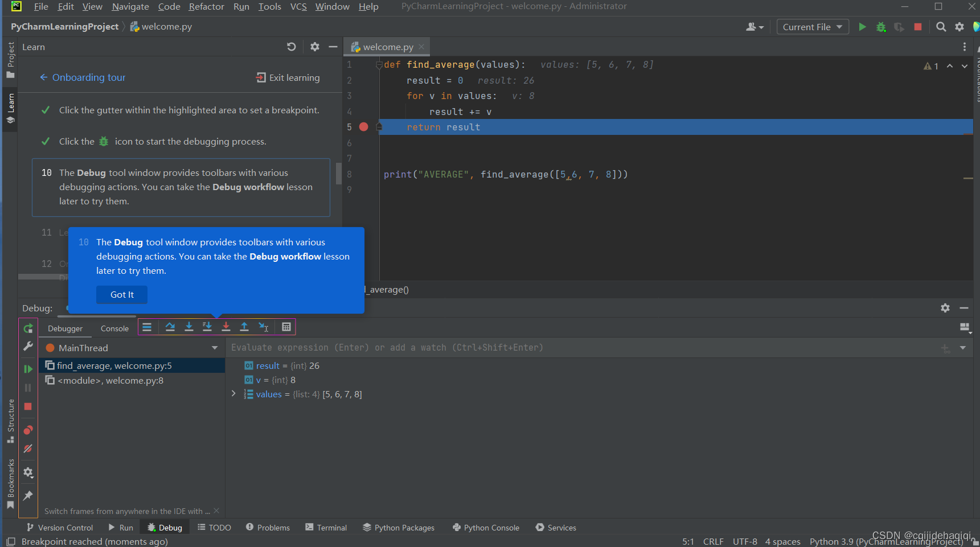The image size is (980, 547).
Task: Collapse the find_average function fold marker
Action: (379, 65)
